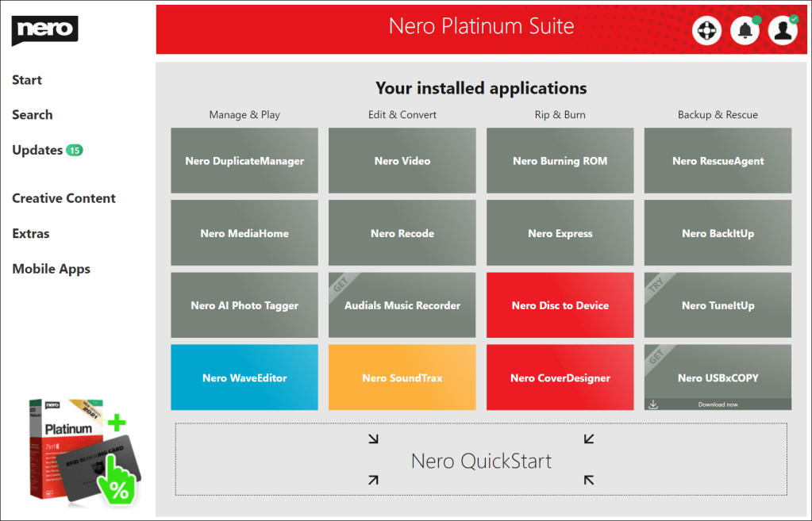Open Extras in the sidebar
The image size is (812, 521).
(x=31, y=234)
